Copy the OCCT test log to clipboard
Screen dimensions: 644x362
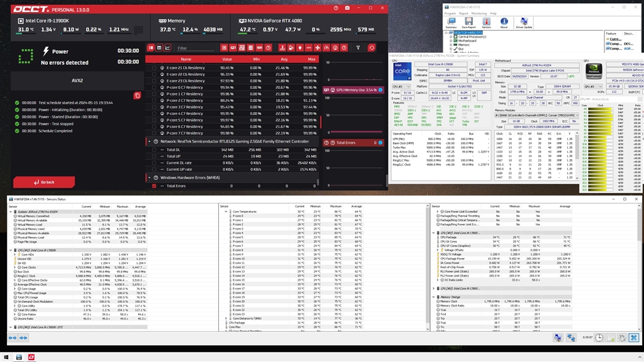(x=137, y=96)
